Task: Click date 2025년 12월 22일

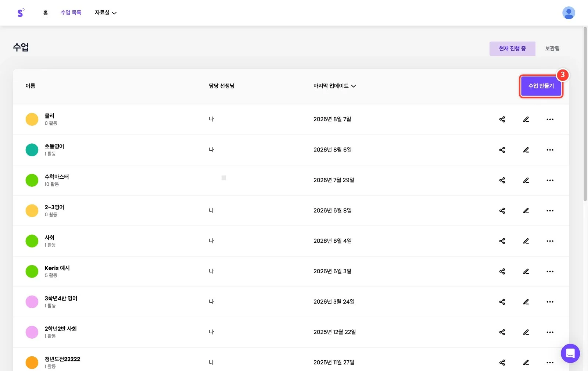Action: (334, 332)
